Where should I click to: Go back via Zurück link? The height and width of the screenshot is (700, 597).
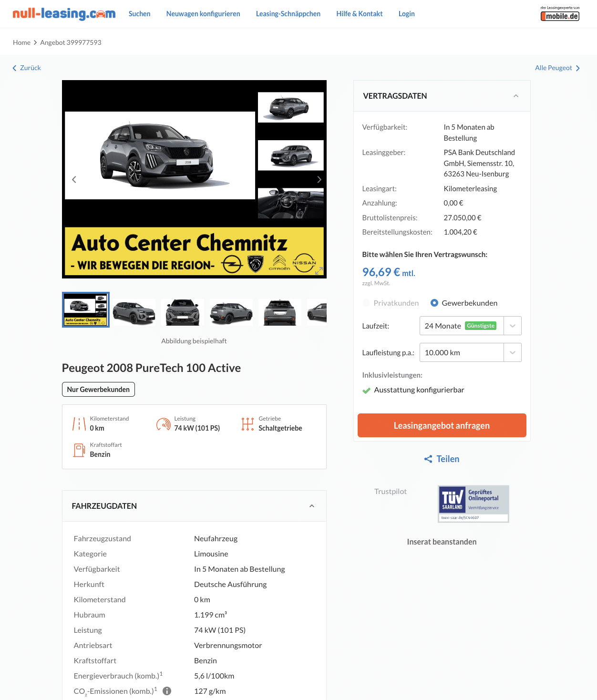click(x=27, y=68)
